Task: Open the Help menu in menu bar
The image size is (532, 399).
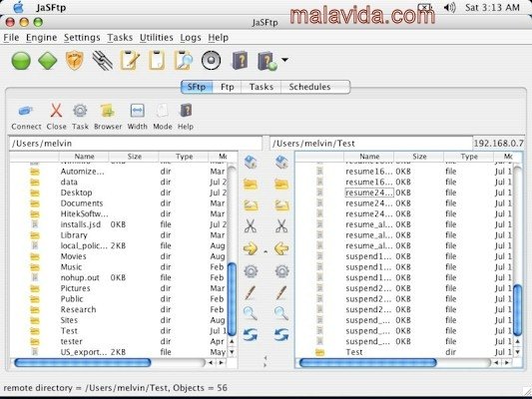Action: pyautogui.click(x=219, y=38)
